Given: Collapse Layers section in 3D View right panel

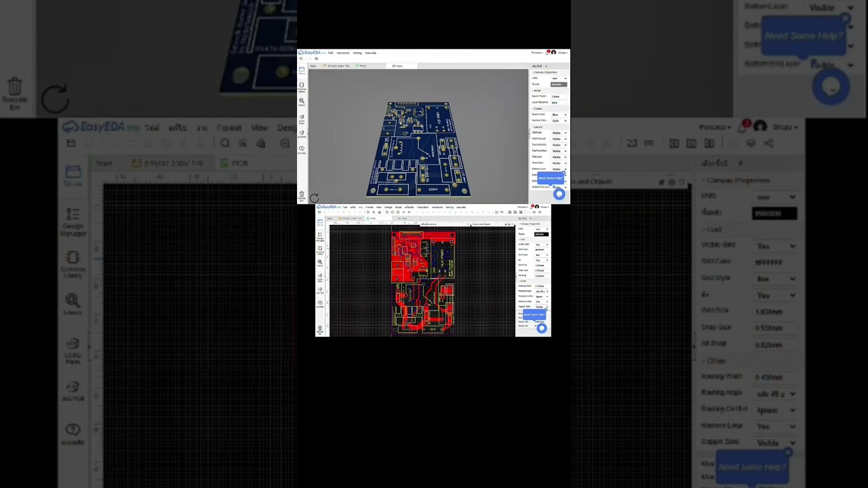Looking at the screenshot, I should point(538,127).
